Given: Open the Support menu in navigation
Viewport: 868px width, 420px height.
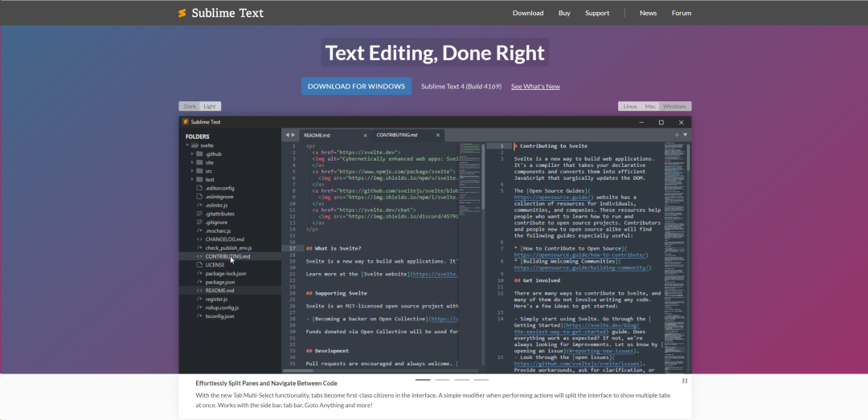Looking at the screenshot, I should coord(597,13).
